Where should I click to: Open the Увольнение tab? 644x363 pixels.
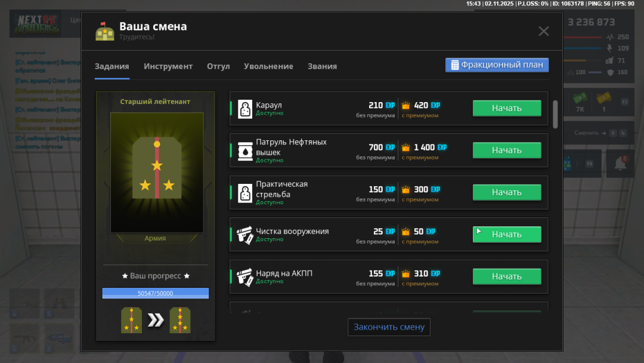268,66
